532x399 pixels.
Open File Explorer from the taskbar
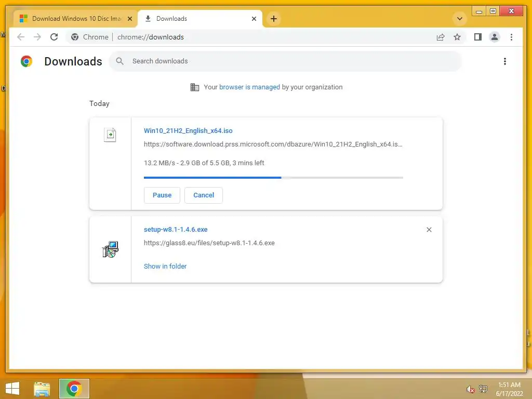point(42,389)
